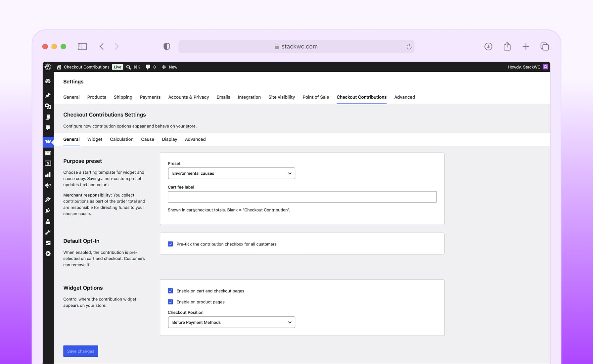Image resolution: width=593 pixels, height=364 pixels.
Task: Open Analytics bar chart icon in sidebar
Action: (x=48, y=174)
